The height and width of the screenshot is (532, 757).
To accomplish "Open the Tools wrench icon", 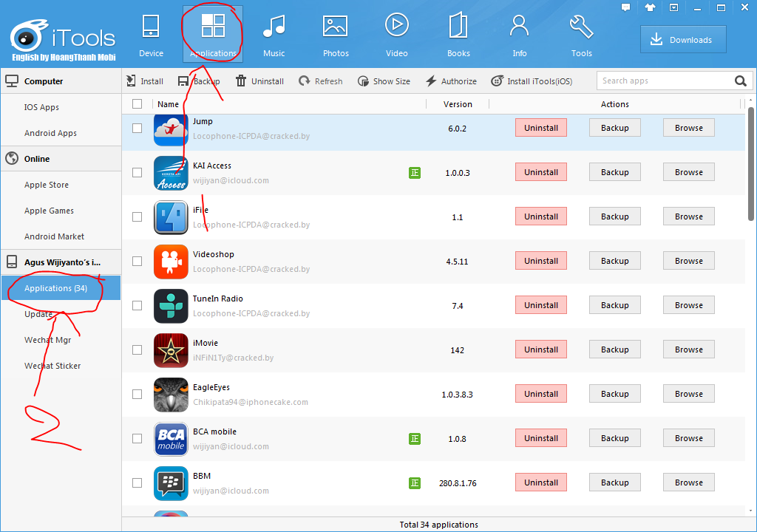I will 581,27.
